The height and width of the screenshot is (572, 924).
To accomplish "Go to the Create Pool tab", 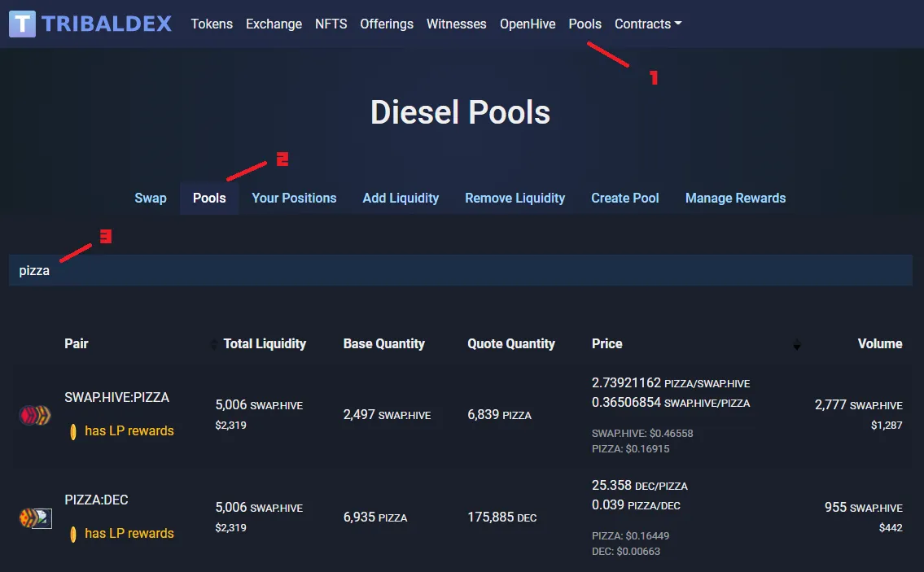I will (625, 198).
